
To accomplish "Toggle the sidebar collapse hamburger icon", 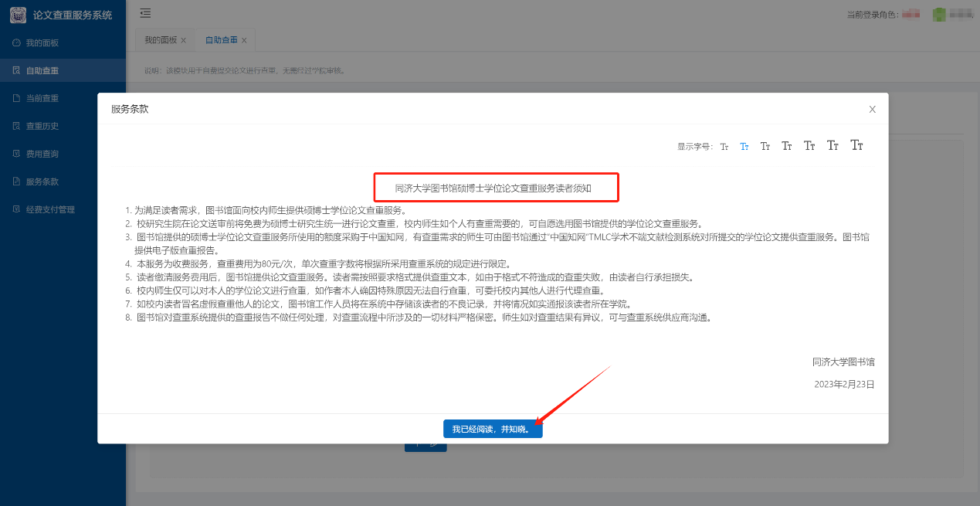I will click(145, 14).
